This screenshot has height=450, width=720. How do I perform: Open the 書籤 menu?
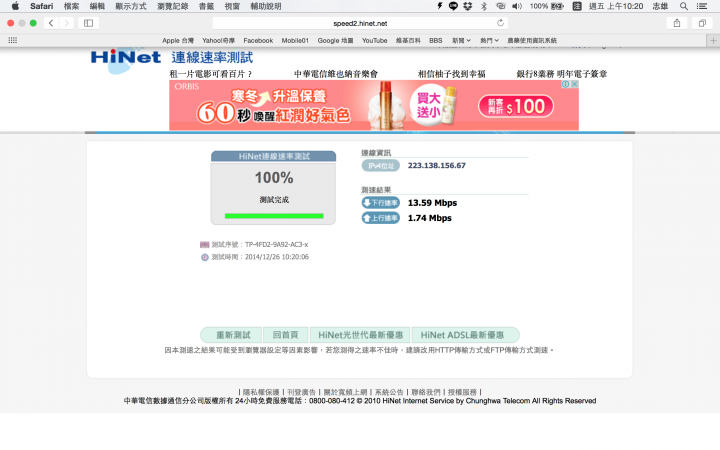[x=206, y=6]
